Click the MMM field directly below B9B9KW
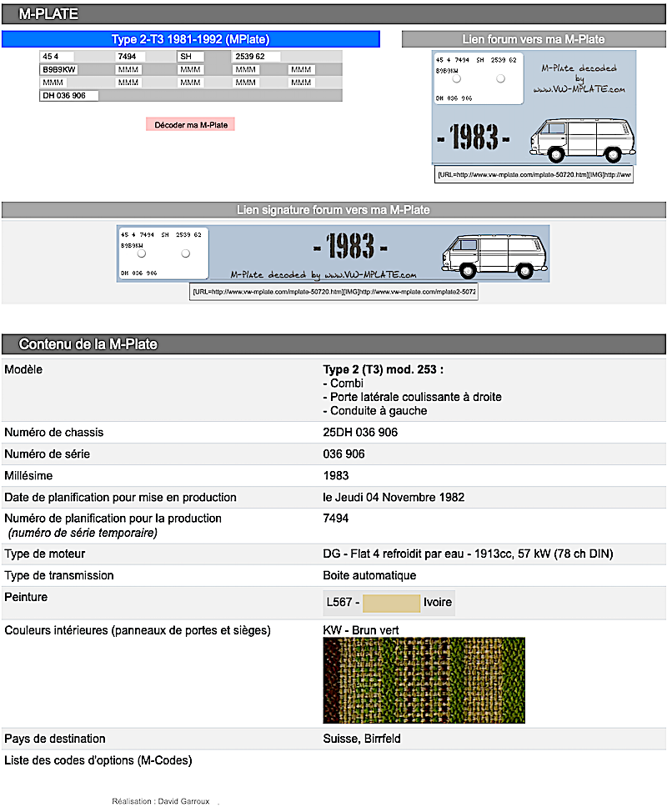667x812 pixels. pos(53,83)
